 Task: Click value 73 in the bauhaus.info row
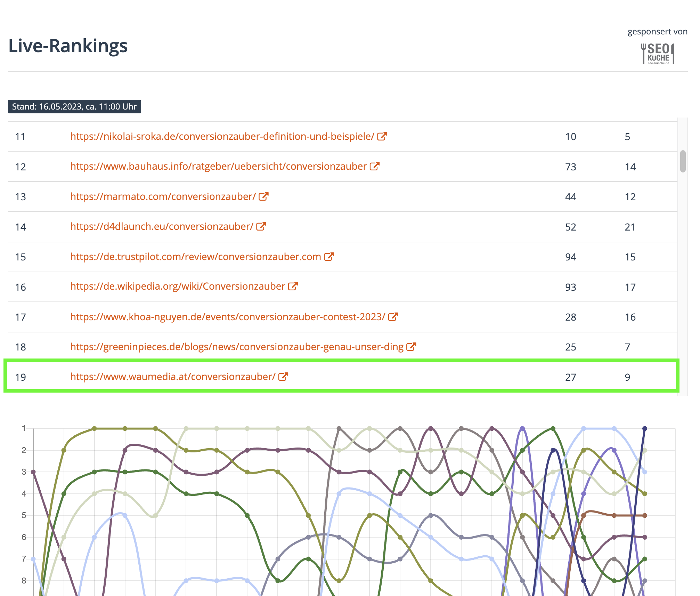click(570, 167)
